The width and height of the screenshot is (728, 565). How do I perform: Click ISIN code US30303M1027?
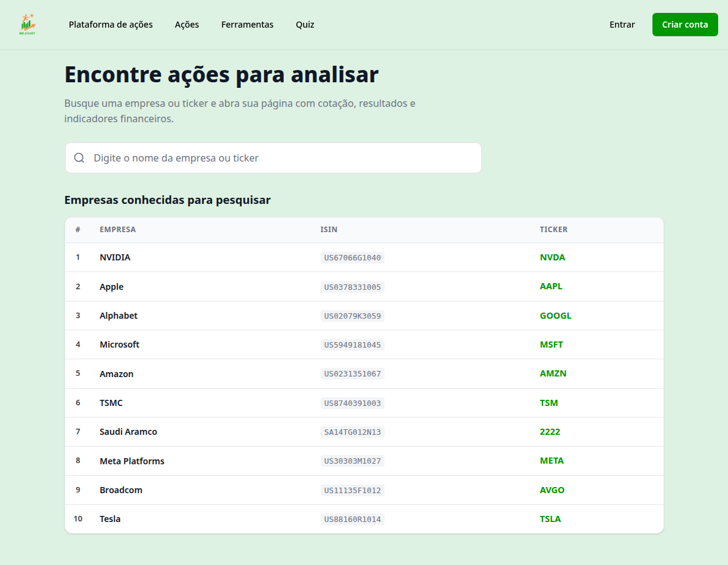pyautogui.click(x=353, y=461)
